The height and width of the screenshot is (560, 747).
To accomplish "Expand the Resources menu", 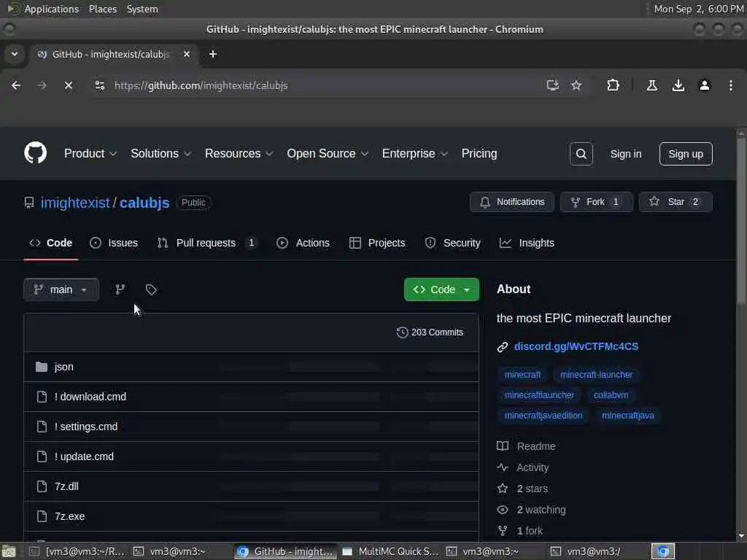I will pos(239,153).
